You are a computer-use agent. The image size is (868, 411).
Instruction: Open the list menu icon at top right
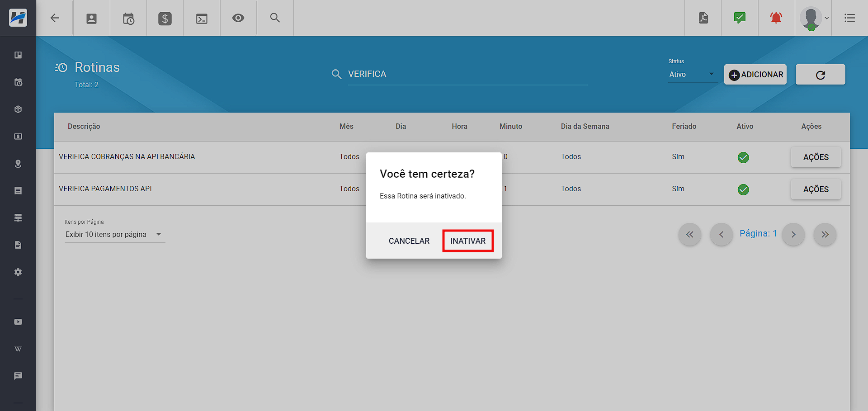[850, 18]
